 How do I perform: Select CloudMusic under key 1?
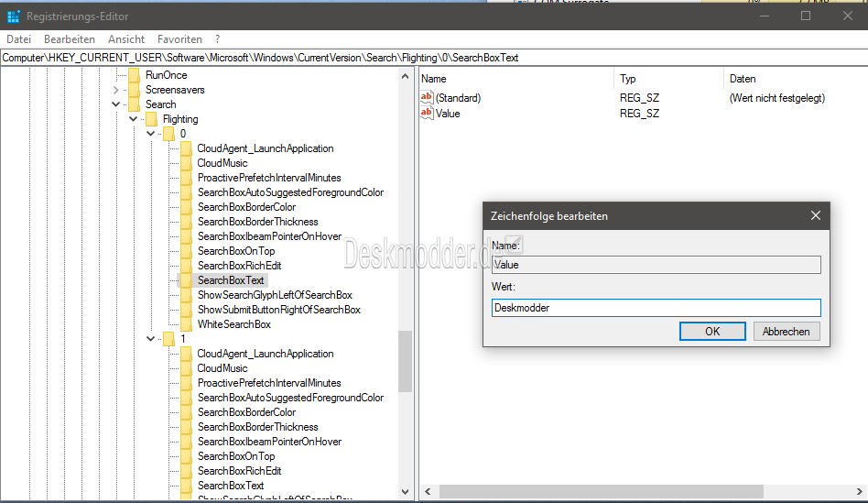coord(222,368)
